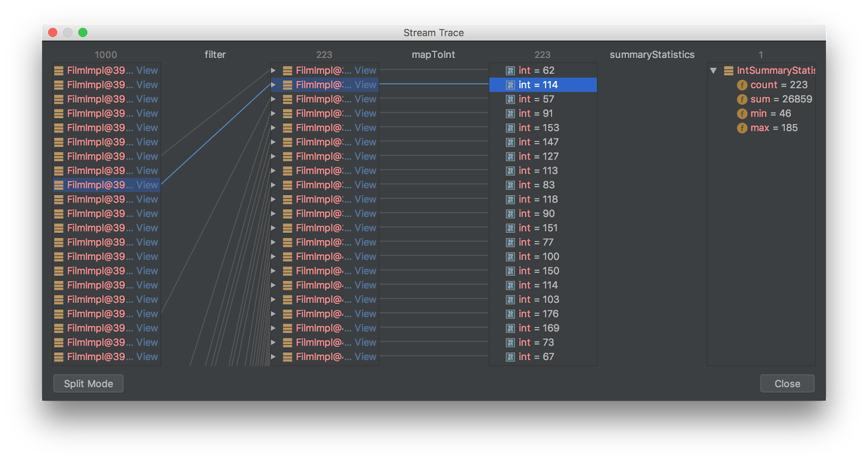The width and height of the screenshot is (868, 461).
Task: Click the field icon next to count = 223
Action: point(742,85)
